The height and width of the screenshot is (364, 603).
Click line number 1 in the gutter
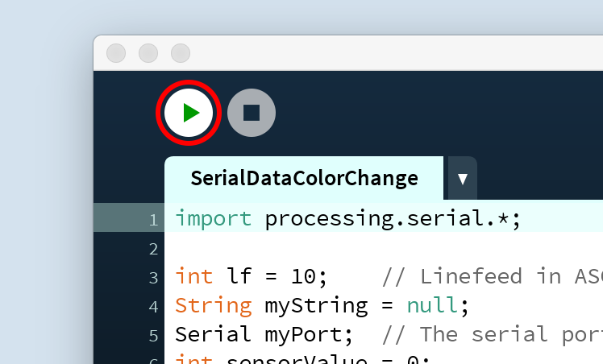coord(154,220)
